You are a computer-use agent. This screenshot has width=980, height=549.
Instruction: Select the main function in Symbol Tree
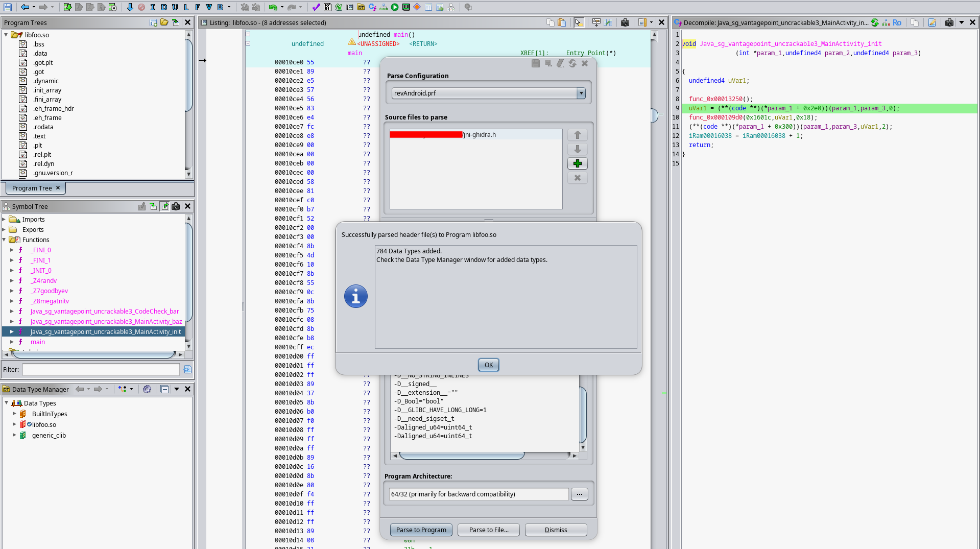pyautogui.click(x=38, y=342)
